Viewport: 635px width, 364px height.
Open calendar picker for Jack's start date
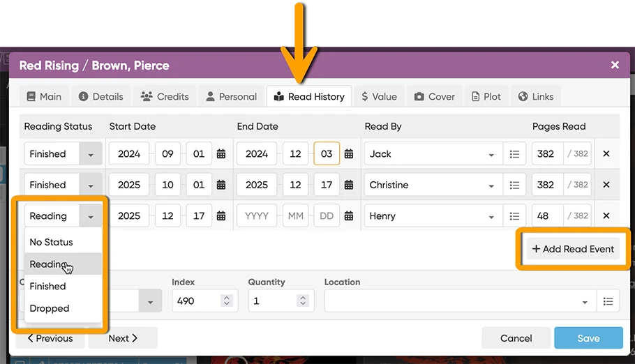click(x=221, y=154)
